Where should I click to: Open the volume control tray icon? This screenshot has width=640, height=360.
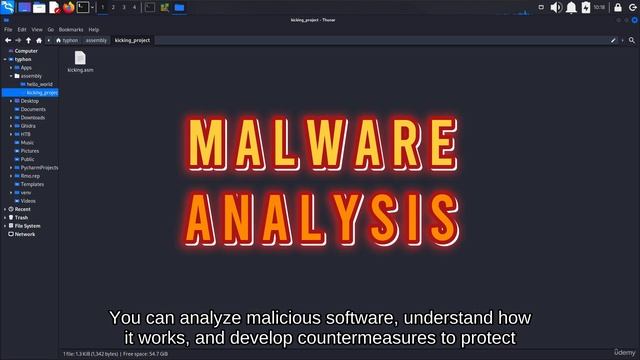[x=556, y=7]
